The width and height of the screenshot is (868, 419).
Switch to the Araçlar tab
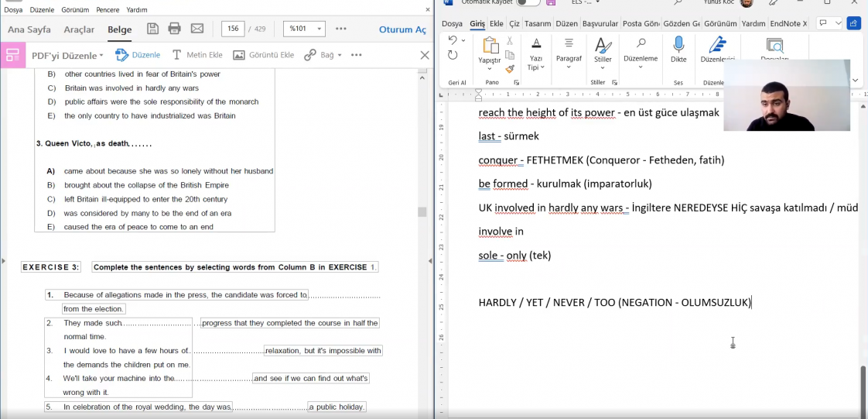(x=79, y=29)
